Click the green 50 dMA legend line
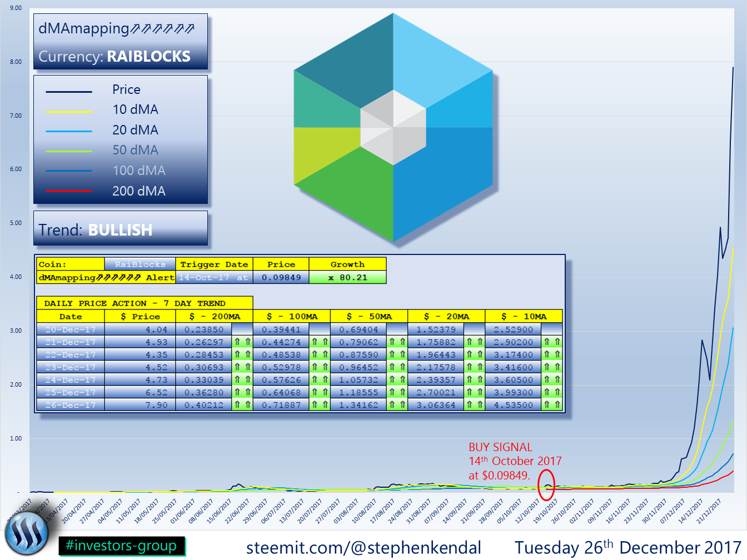Screen dimensions: 747x560 69,151
